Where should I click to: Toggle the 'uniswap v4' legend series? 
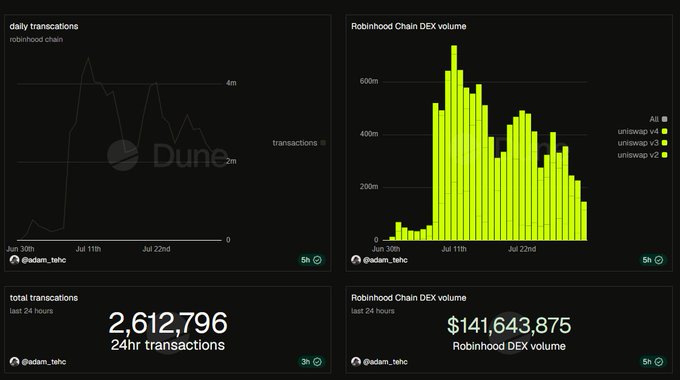(x=642, y=131)
